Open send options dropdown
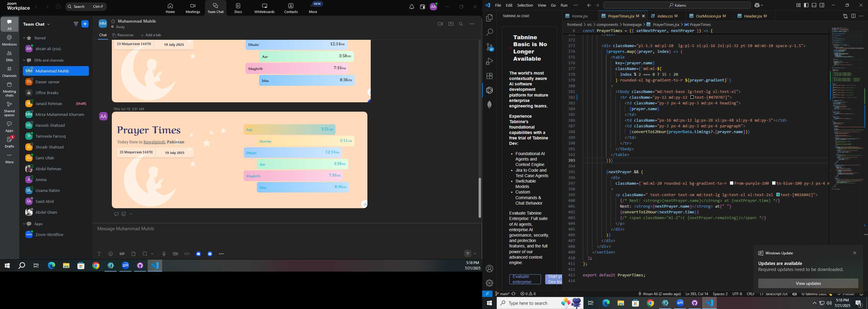 click(x=475, y=254)
